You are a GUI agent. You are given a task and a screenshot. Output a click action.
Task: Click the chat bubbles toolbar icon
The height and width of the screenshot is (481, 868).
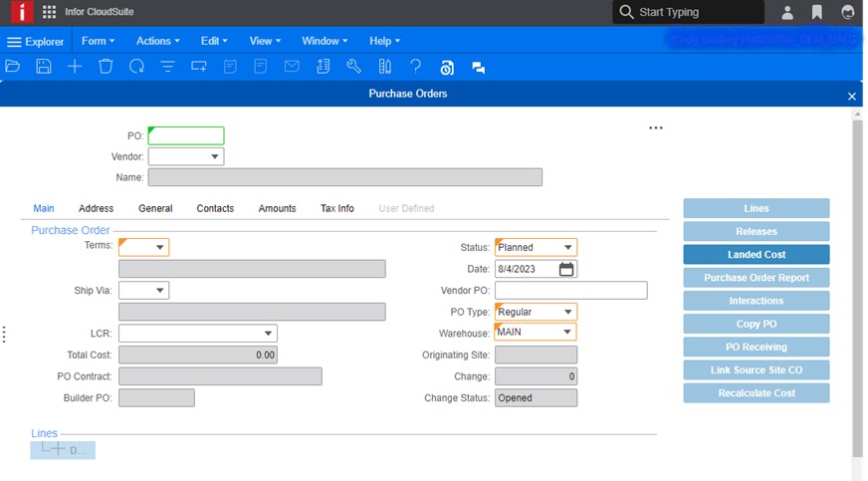(478, 68)
